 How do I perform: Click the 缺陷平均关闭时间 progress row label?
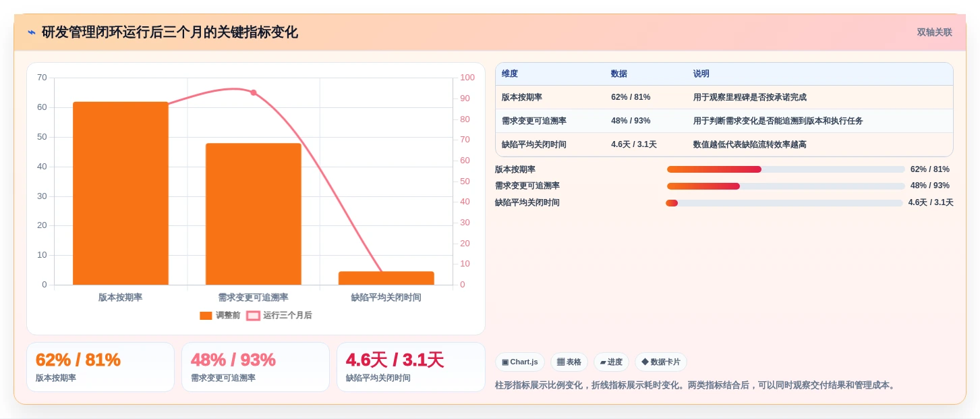(527, 202)
